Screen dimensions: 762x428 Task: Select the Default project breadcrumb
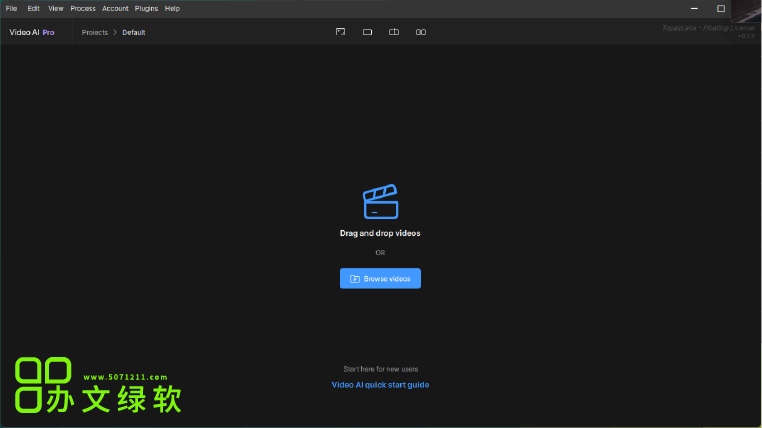point(134,32)
